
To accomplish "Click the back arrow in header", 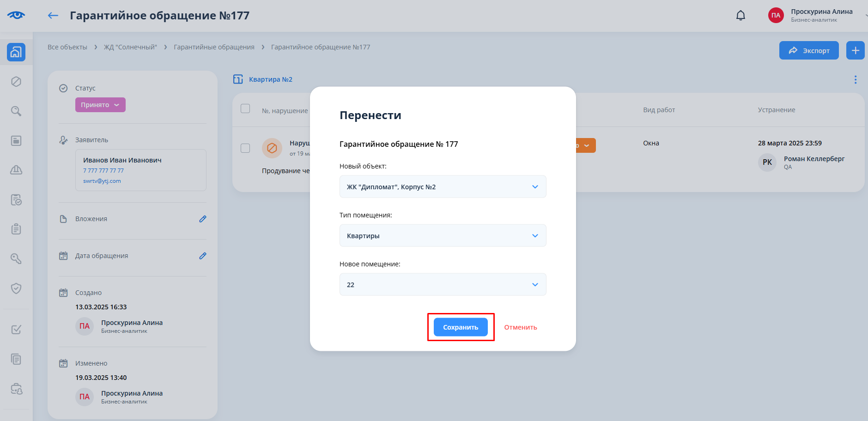I will [53, 16].
